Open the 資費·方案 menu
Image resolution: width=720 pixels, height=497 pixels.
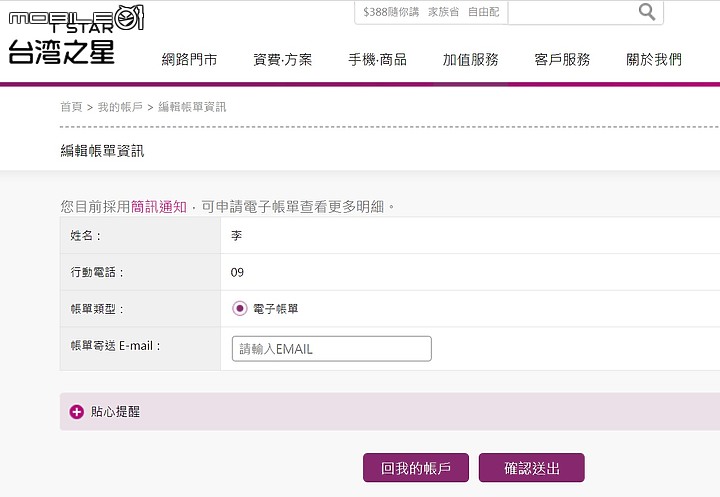click(282, 59)
